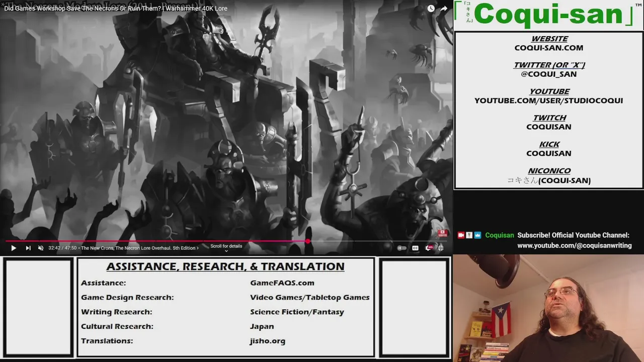This screenshot has width=644, height=362.
Task: Click YOUTUBE.COM/USER/STUDIOCOQUI text
Action: [x=549, y=101]
